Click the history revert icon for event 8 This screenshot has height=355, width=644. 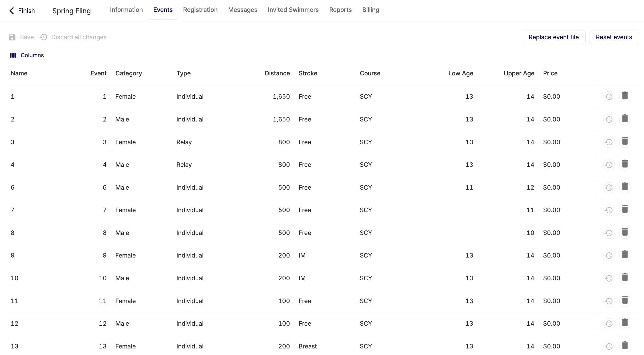[609, 233]
